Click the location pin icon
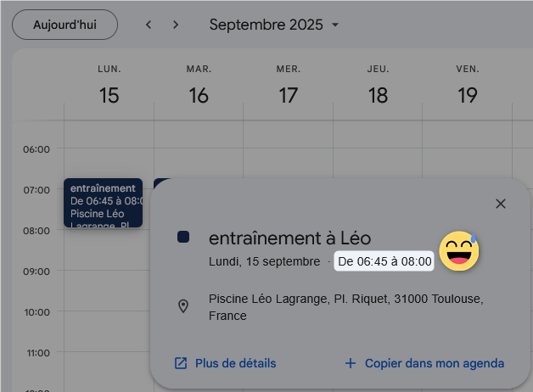The height and width of the screenshot is (392, 533). (183, 306)
